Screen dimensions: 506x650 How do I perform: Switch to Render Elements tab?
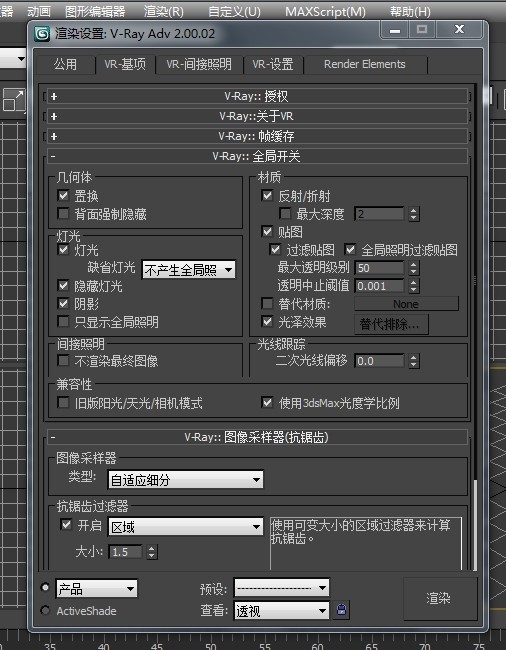pos(365,64)
